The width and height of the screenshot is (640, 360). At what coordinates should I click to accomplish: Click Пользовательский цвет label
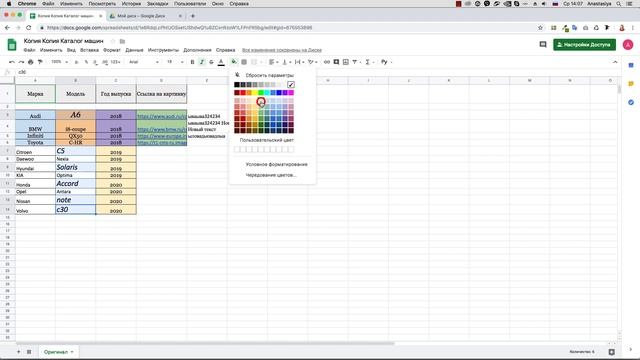pos(267,140)
